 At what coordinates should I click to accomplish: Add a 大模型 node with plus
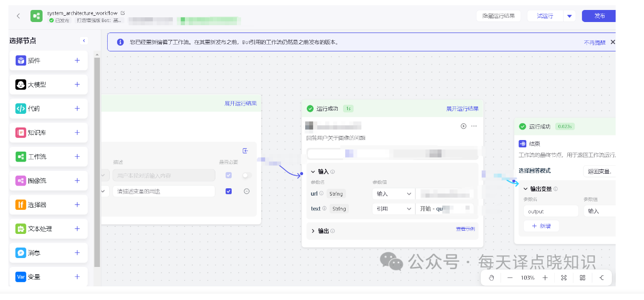coord(77,84)
